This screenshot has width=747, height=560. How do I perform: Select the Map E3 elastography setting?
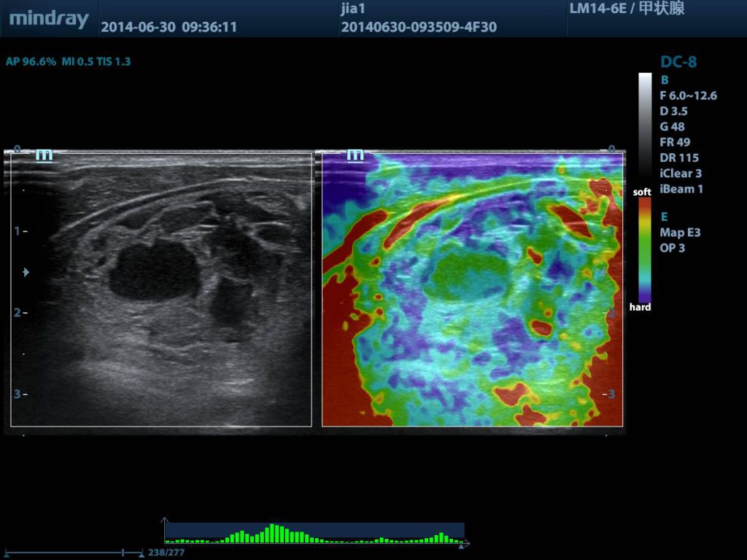(x=681, y=233)
